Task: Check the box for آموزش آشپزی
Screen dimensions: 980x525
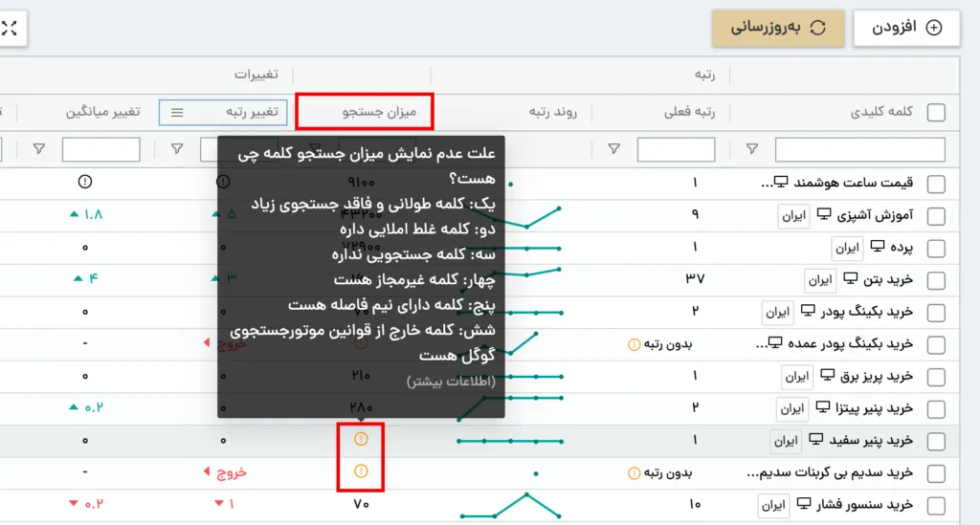Action: pos(936,216)
